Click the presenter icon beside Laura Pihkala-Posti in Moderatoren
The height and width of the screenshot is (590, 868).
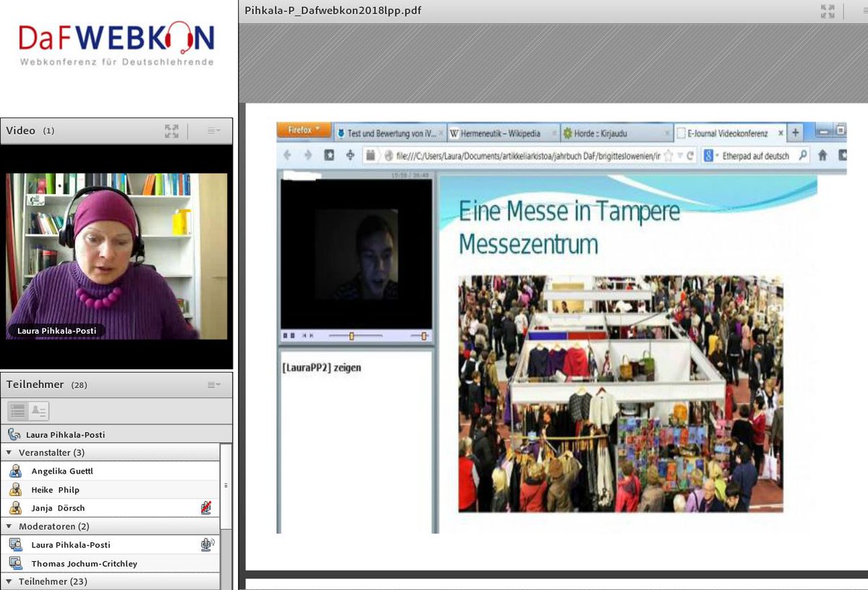click(x=16, y=545)
